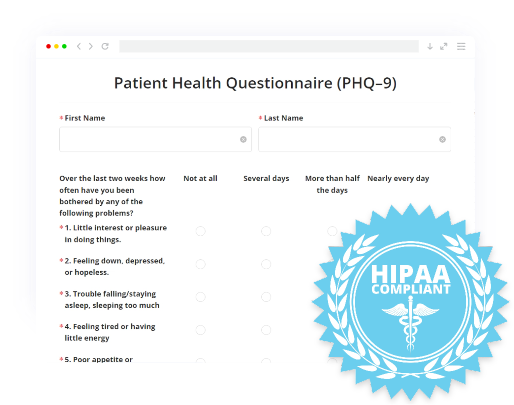The height and width of the screenshot is (405, 514).
Task: Clear the First Name field icon
Action: [243, 139]
